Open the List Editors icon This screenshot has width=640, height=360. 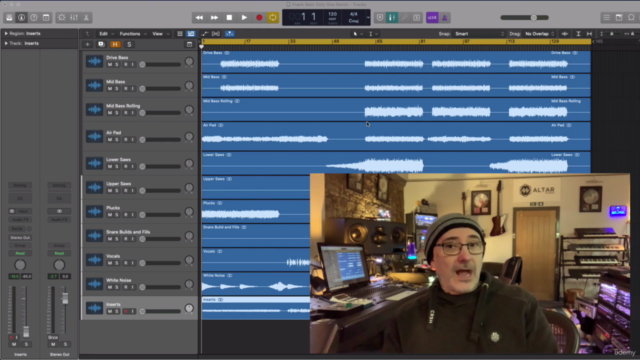click(x=607, y=18)
